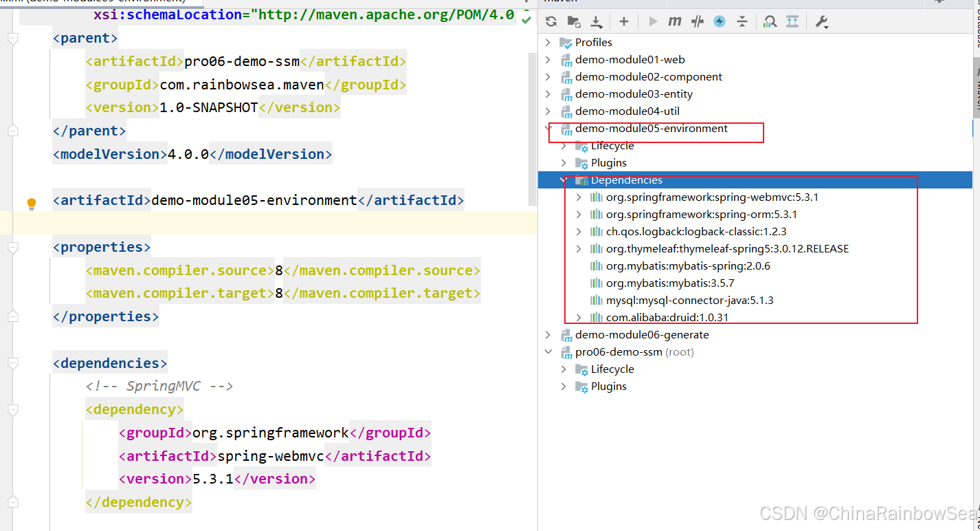Viewport: 980px width, 531px height.
Task: Show dependencies diagram icon
Action: coord(770,21)
